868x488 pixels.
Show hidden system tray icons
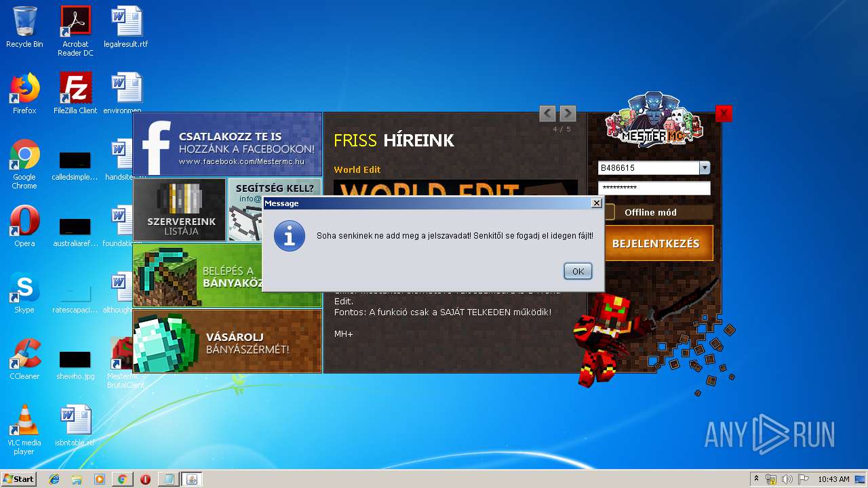tap(757, 479)
